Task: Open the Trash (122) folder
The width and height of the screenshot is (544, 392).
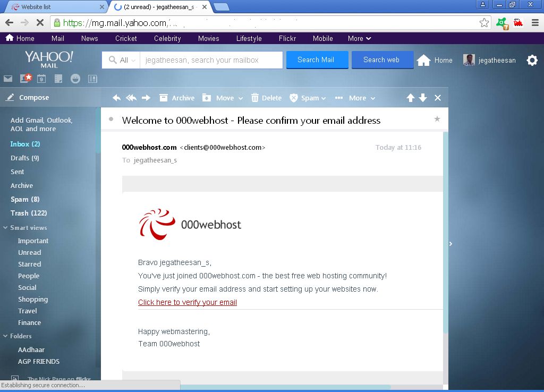Action: [x=29, y=213]
